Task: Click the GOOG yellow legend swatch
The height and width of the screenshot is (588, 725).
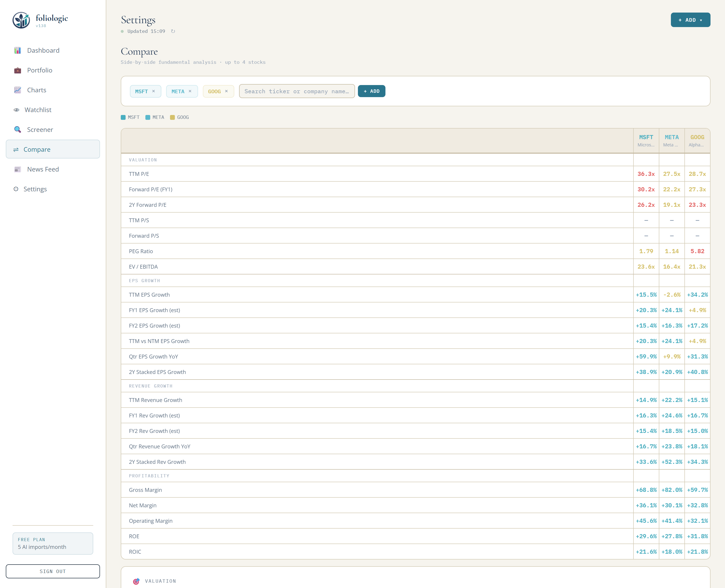Action: pos(172,118)
